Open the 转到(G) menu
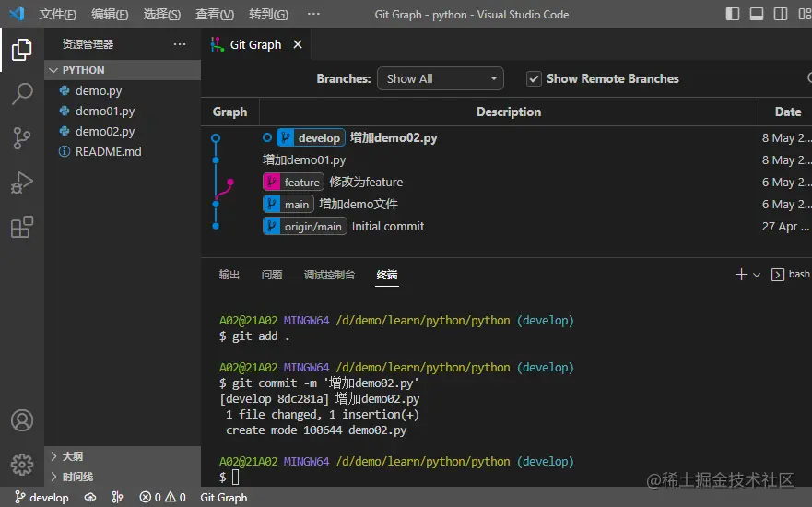Viewport: 812px width, 507px height. coord(268,14)
